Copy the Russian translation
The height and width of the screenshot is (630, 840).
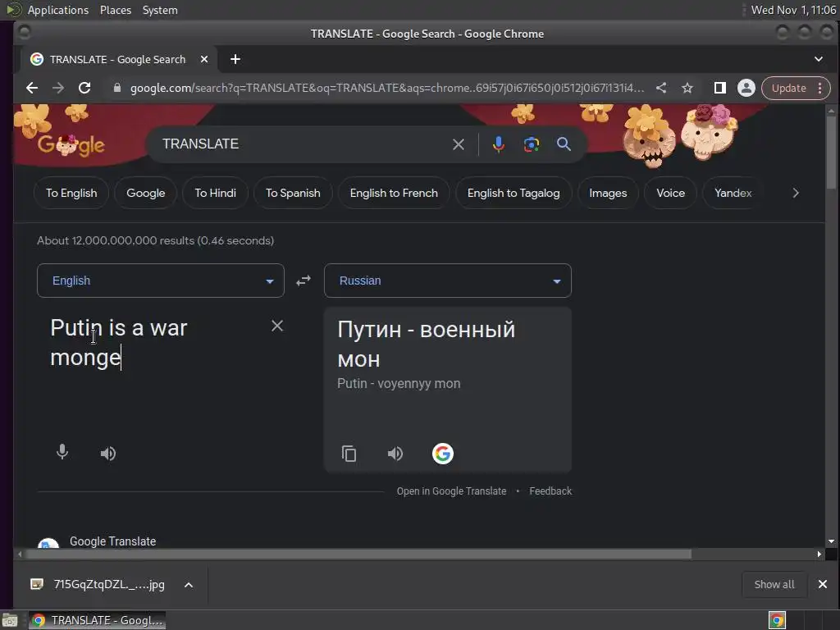(349, 454)
